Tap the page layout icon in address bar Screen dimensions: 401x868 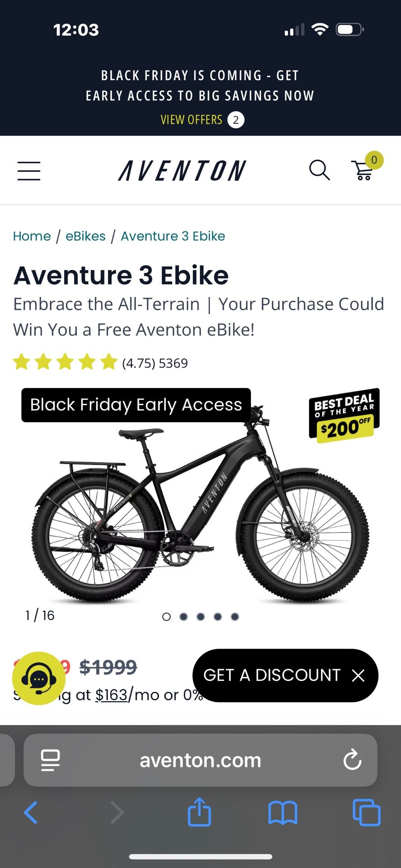51,760
